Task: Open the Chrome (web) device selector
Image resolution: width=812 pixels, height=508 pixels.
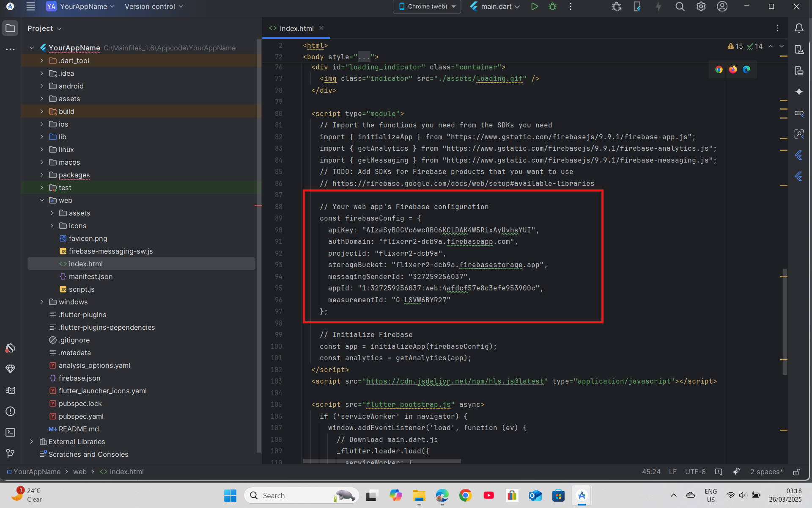Action: point(427,6)
